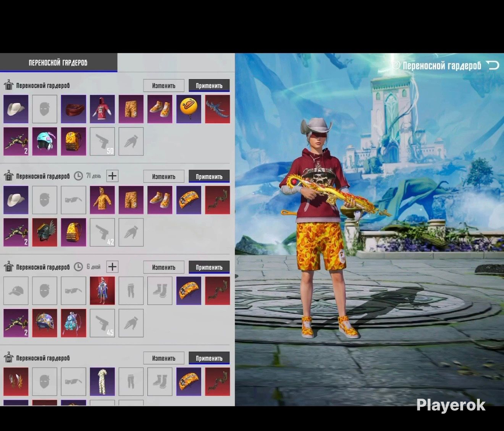This screenshot has width=504, height=431.
Task: Select the pistol slot labeled 50
Action: coord(102,141)
